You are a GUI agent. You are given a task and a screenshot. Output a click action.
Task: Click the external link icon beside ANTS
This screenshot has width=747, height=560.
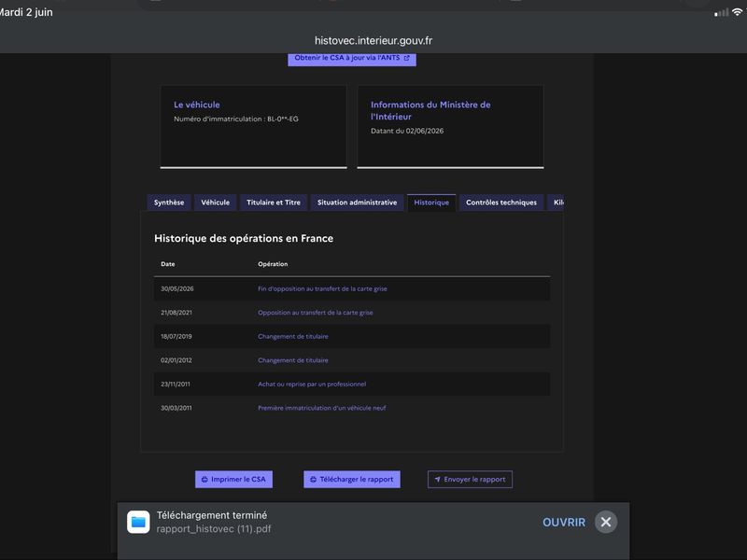click(406, 58)
